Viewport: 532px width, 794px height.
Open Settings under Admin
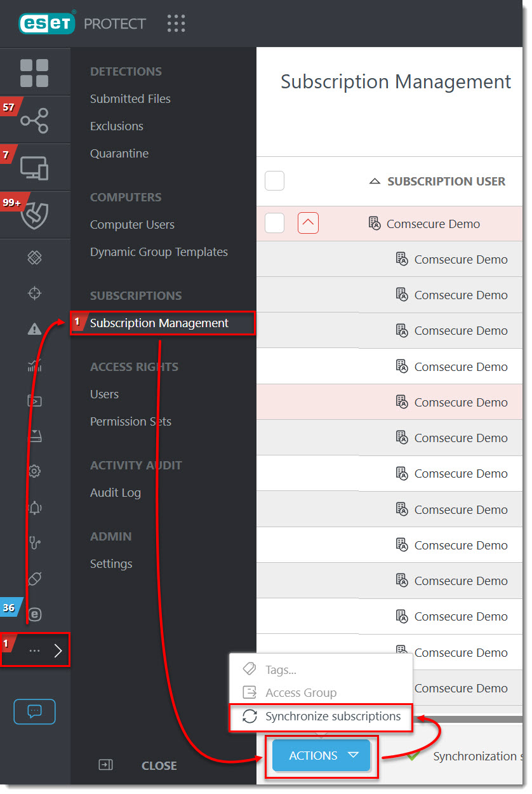point(111,563)
